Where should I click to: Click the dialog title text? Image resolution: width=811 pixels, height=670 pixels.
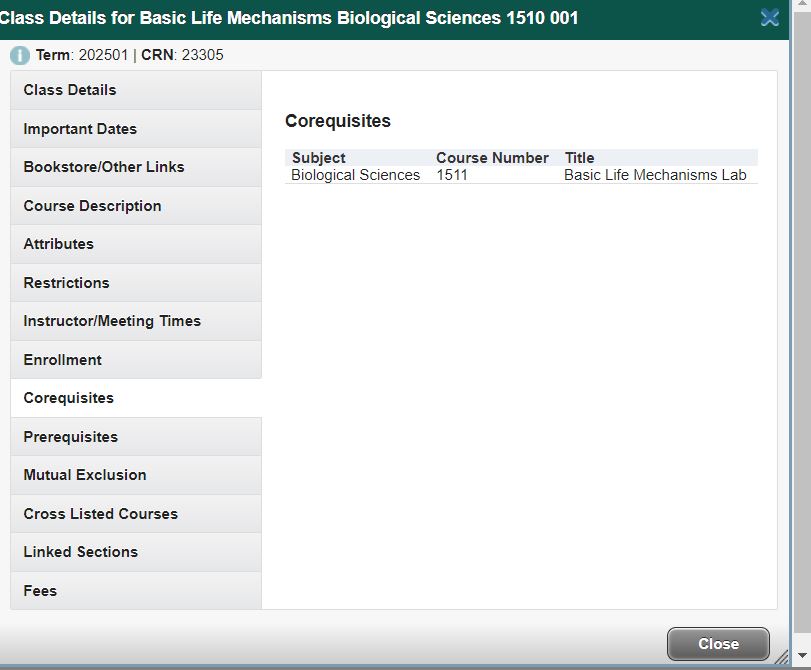pos(289,18)
